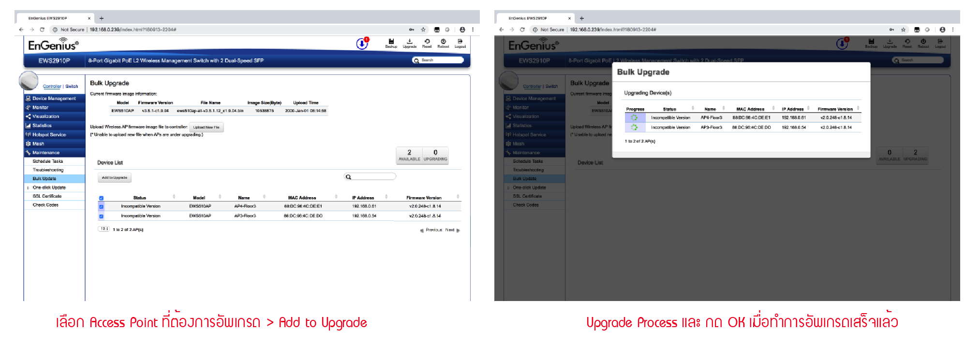This screenshot has height=345, width=980.
Task: Select Schedule Tasks in left window sidebar
Action: tap(54, 161)
